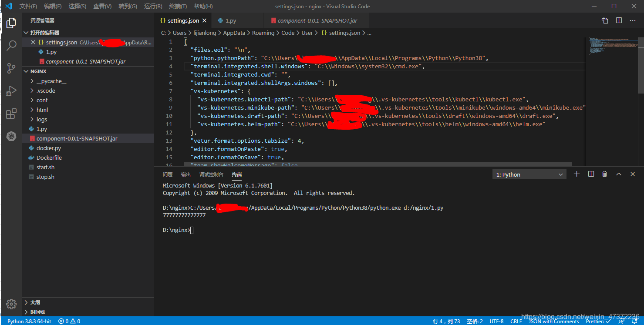The height and width of the screenshot is (325, 644).
Task: Click the errors and warnings status indicator
Action: [69, 321]
